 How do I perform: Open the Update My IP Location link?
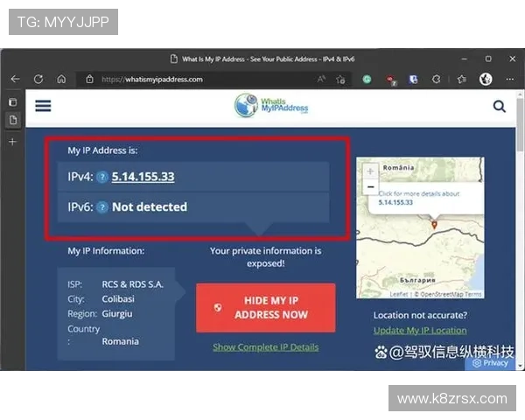(x=420, y=330)
